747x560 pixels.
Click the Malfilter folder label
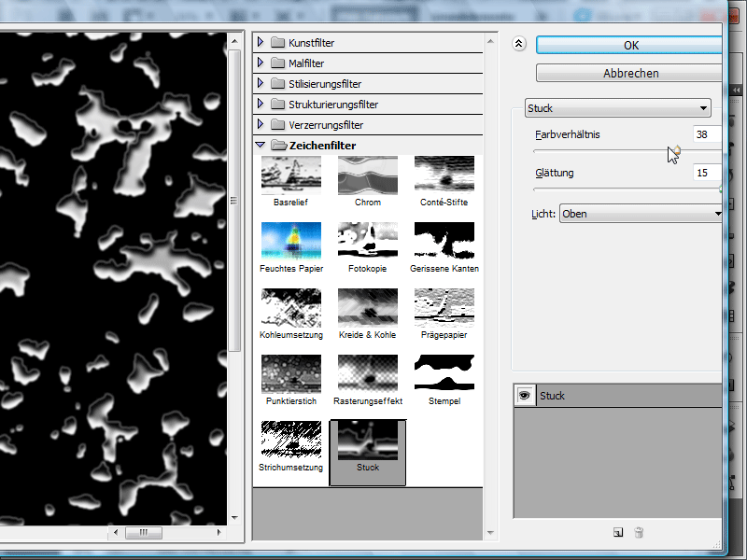coord(306,63)
